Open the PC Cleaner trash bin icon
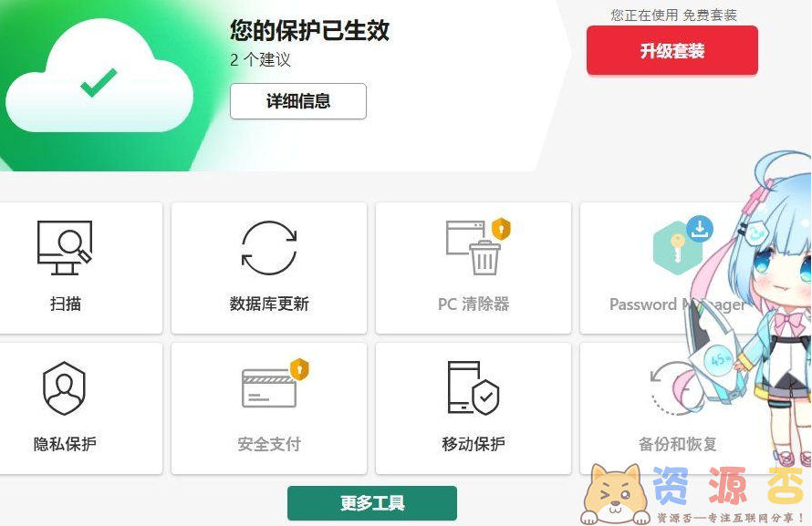This screenshot has height=526, width=812. point(474,248)
